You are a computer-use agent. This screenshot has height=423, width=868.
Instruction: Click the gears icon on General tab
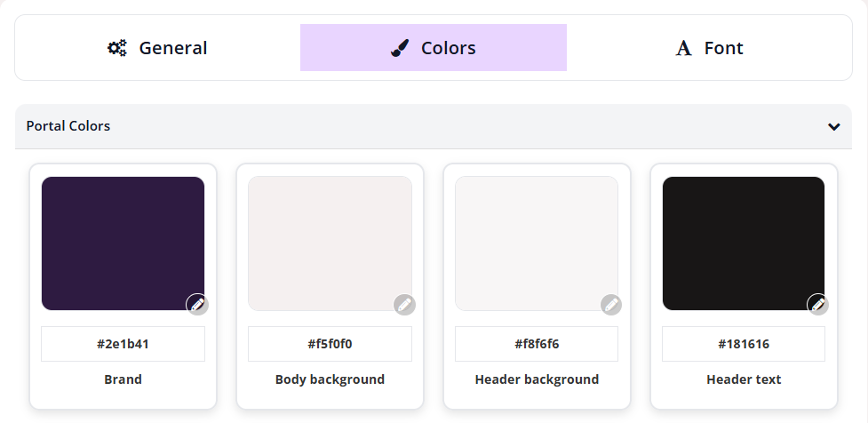click(117, 48)
